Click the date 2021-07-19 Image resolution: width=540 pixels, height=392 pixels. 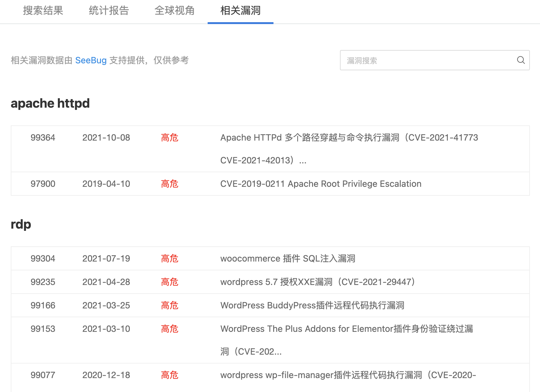point(106,258)
